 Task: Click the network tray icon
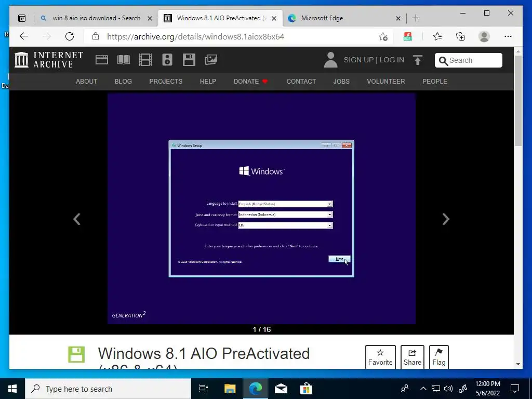436,389
